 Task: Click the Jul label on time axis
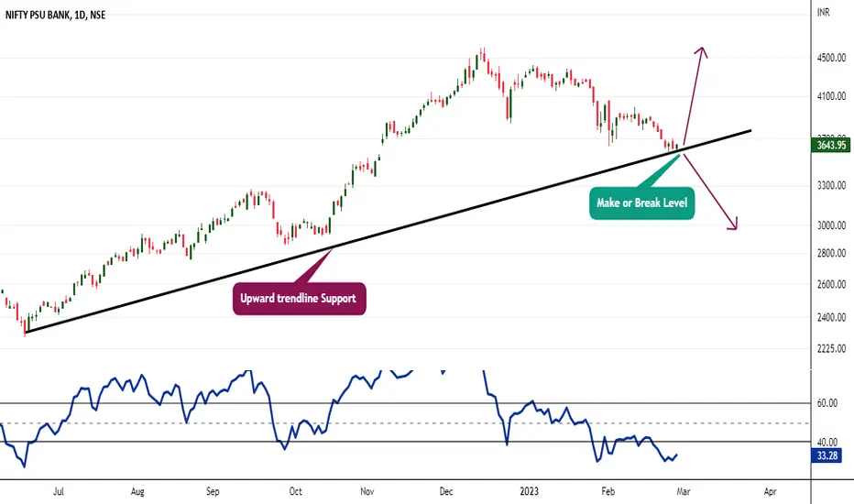[x=59, y=491]
